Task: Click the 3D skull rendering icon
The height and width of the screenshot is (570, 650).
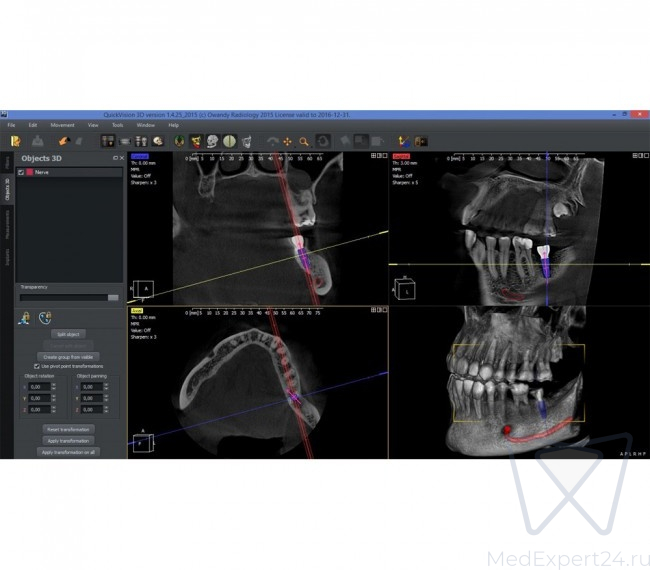Action: point(160,141)
